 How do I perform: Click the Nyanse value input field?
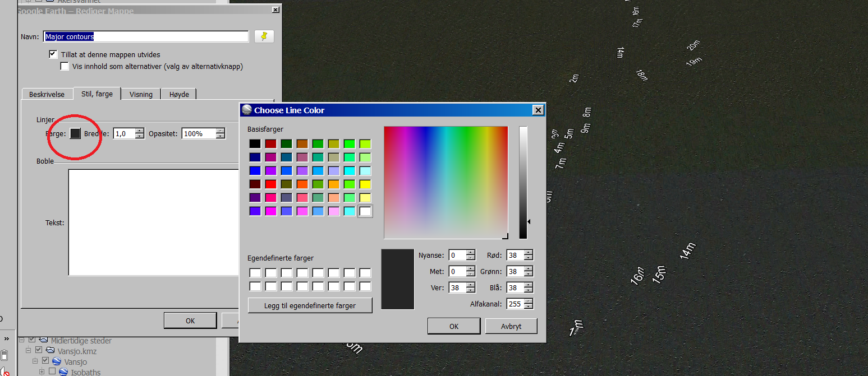click(x=458, y=255)
